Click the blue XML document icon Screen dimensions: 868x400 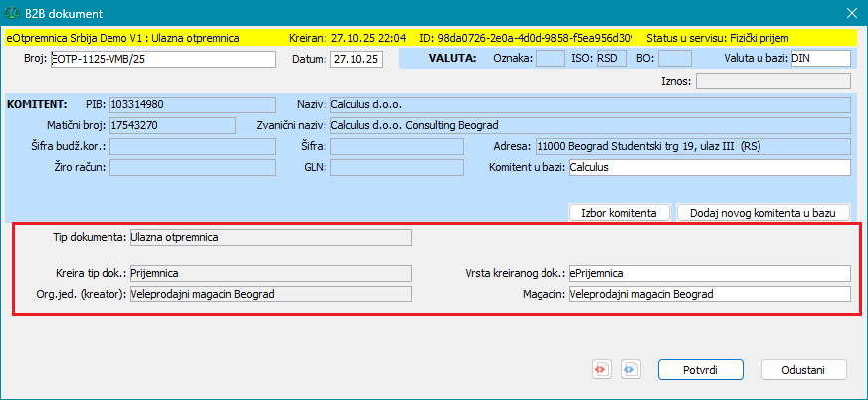pyautogui.click(x=629, y=368)
